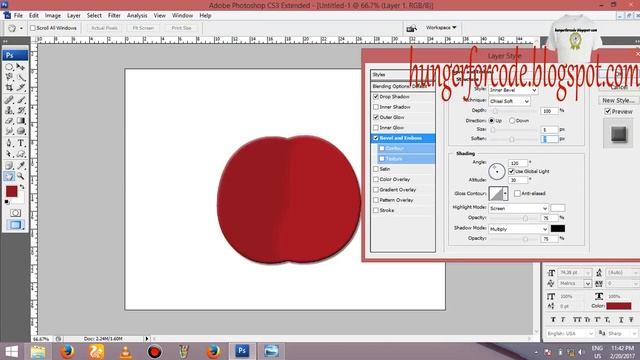640x360 pixels.
Task: Select the Eyedropper tool
Action: pos(21,165)
